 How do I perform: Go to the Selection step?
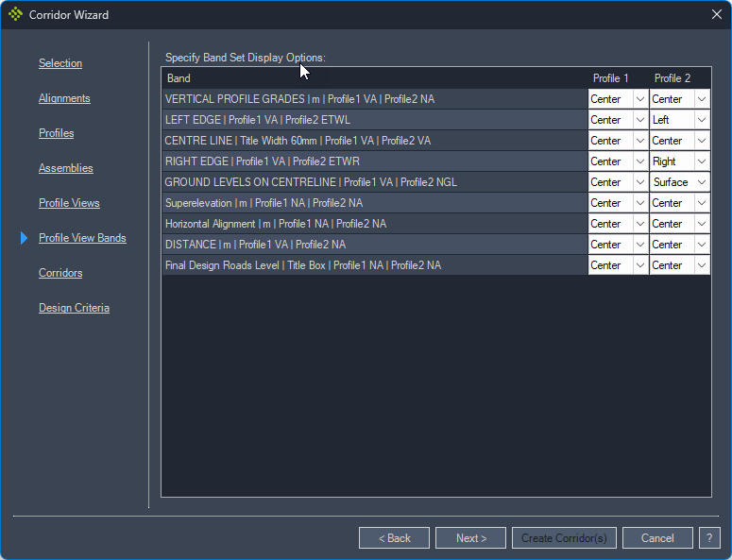pyautogui.click(x=60, y=63)
